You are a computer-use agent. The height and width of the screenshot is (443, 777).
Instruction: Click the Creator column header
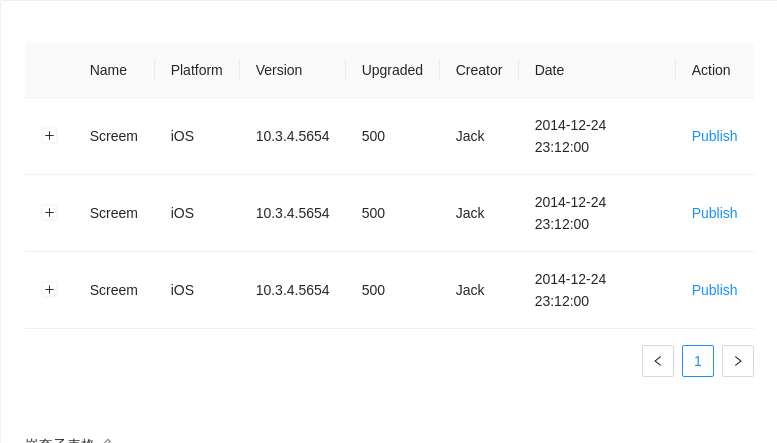(479, 70)
